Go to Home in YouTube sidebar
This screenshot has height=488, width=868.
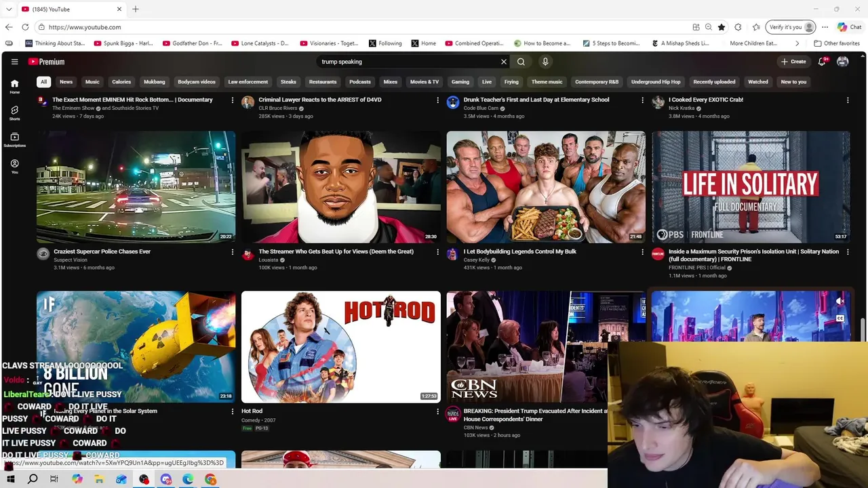pyautogui.click(x=14, y=86)
